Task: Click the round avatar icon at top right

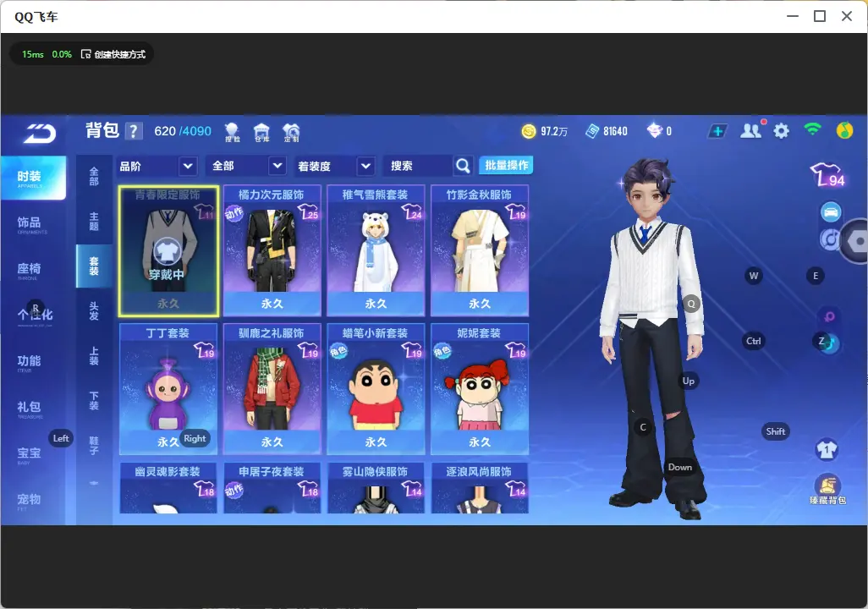Action: click(x=844, y=130)
